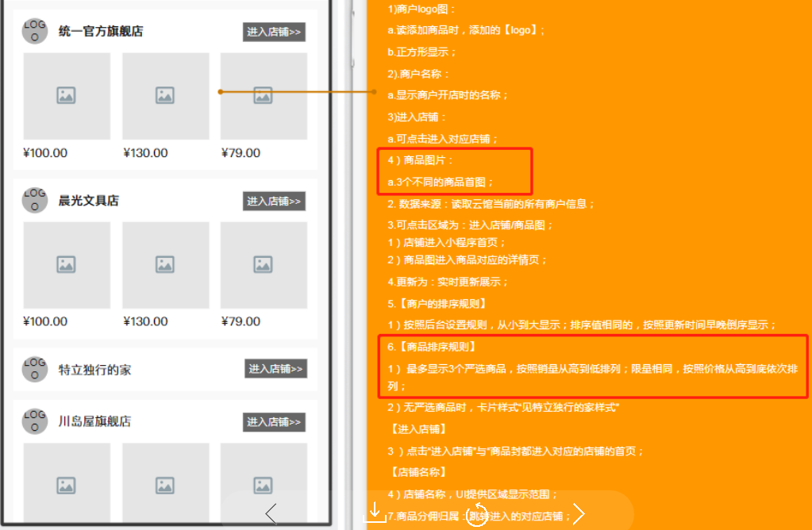Open the ¥100.00 product image in 晨光文具店
Screen dimensions: 812x530
(x=67, y=265)
